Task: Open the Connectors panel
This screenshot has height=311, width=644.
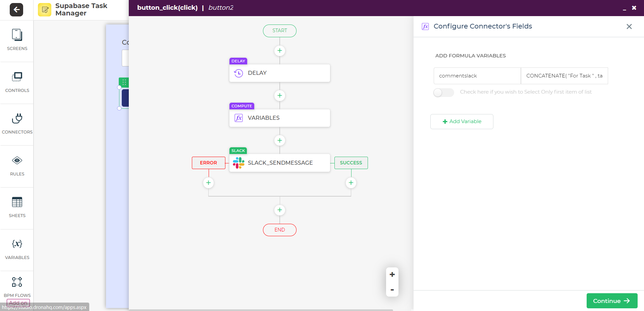Action: [17, 124]
